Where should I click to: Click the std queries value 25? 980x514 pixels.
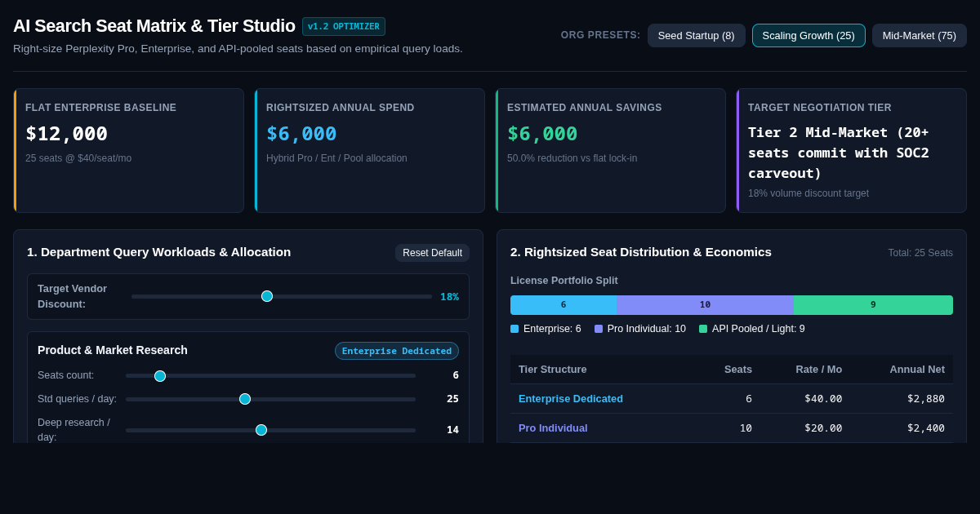click(452, 399)
